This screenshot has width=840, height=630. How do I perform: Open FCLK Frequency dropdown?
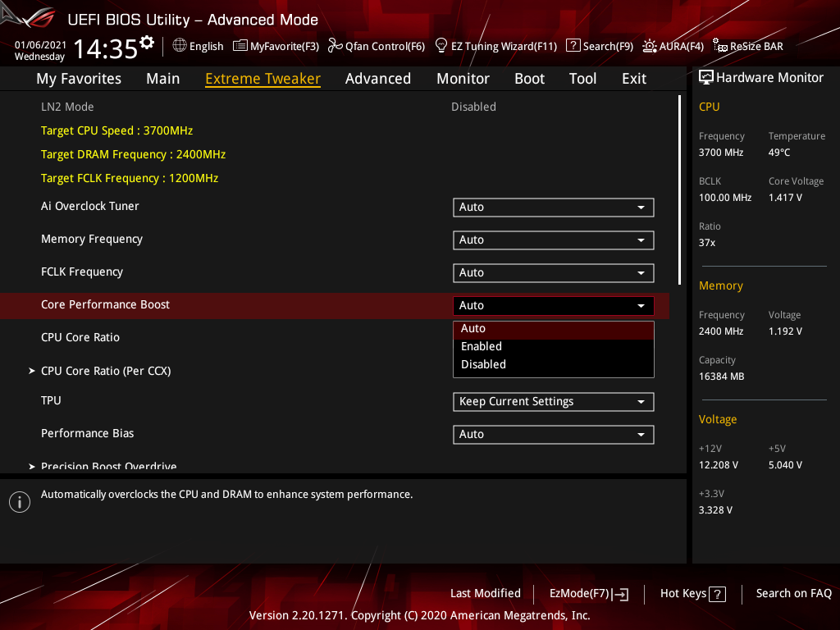pyautogui.click(x=554, y=272)
